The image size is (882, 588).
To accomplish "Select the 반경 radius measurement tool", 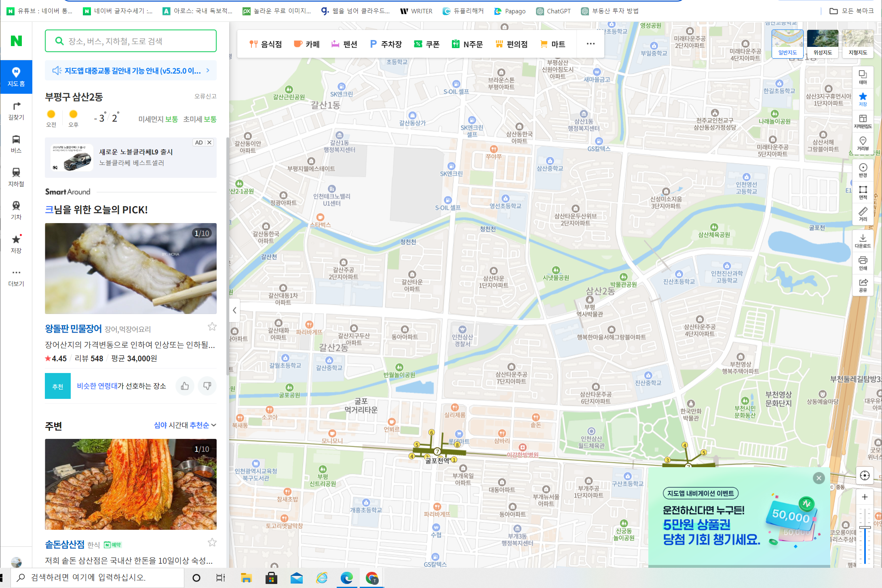I will click(x=863, y=170).
